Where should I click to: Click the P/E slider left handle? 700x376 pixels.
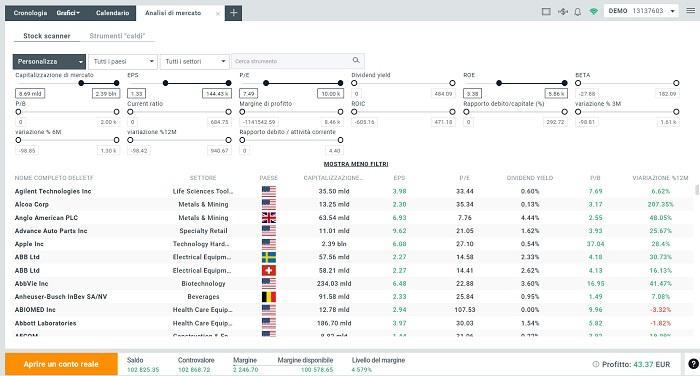click(266, 83)
